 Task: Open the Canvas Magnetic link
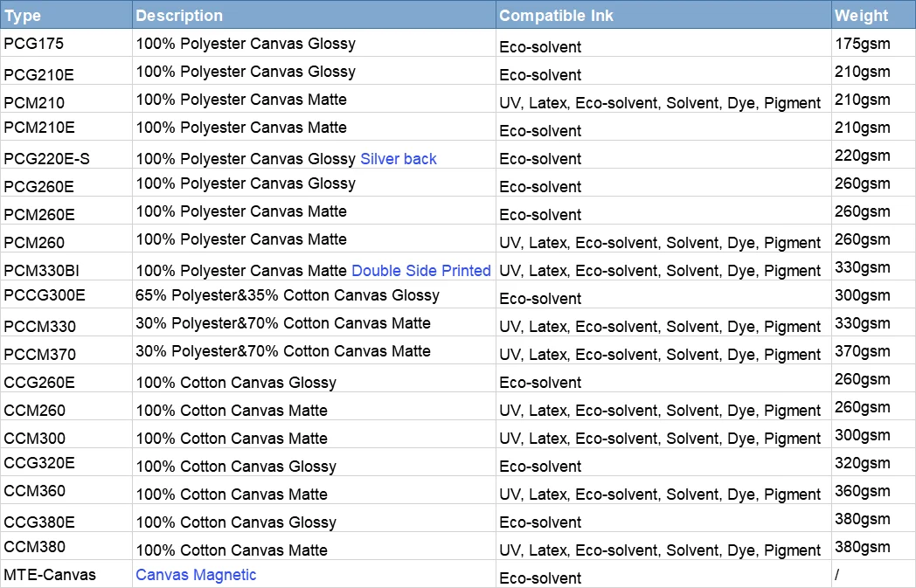pos(196,575)
